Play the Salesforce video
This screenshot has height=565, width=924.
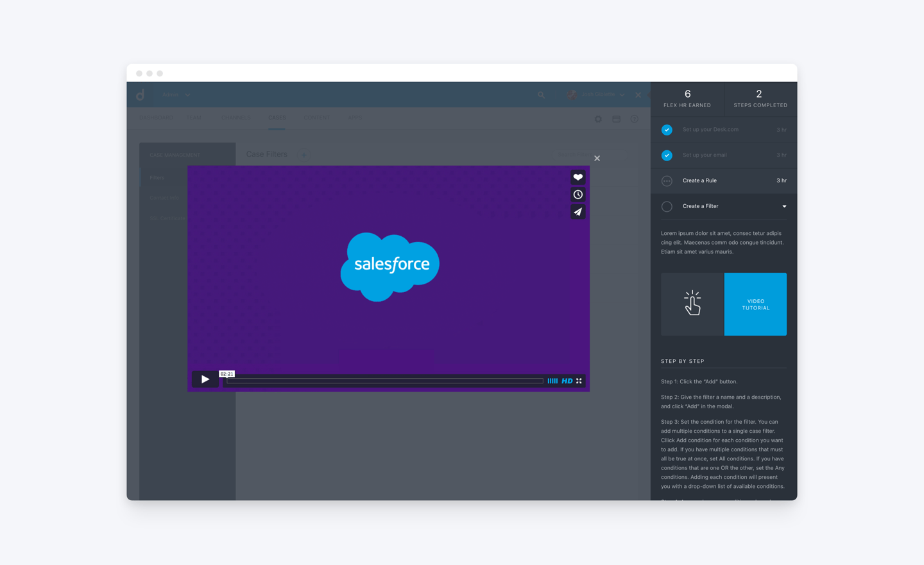tap(205, 379)
